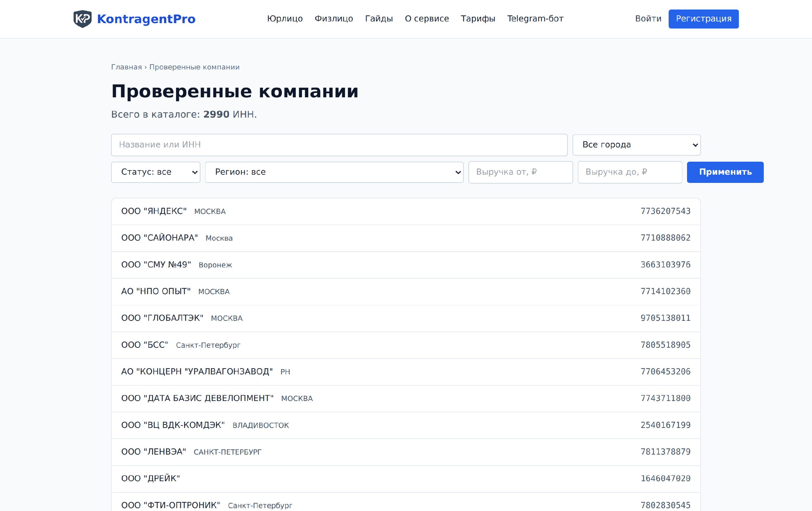The height and width of the screenshot is (511, 812).
Task: Select the ООО "СМУ №49" entry
Action: (406, 265)
